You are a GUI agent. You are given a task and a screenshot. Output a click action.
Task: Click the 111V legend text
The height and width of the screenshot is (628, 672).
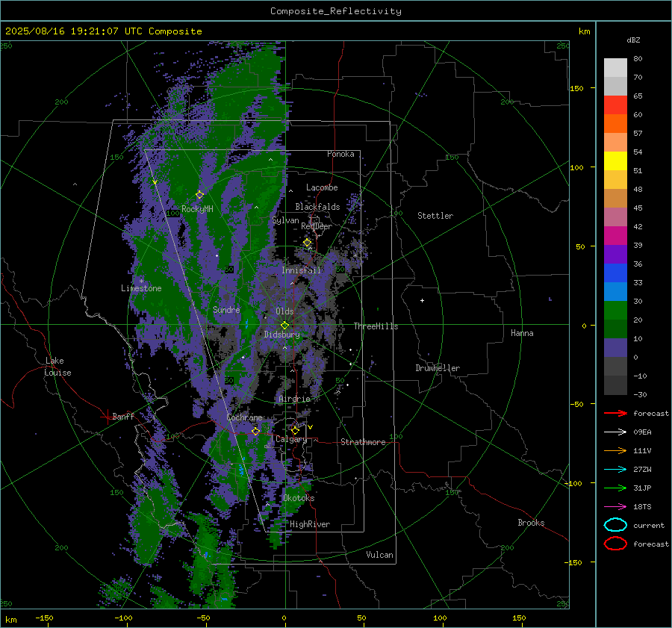click(642, 450)
